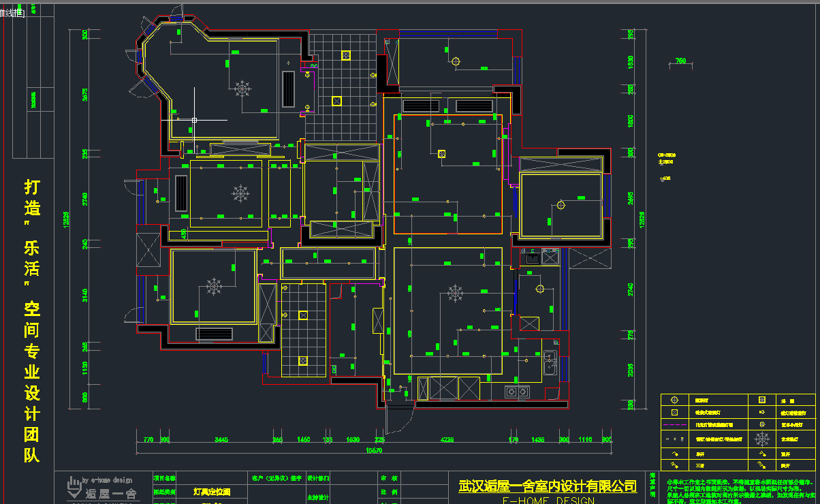
Task: Select the 客户（无异议）签字 cell
Action: coord(277,478)
